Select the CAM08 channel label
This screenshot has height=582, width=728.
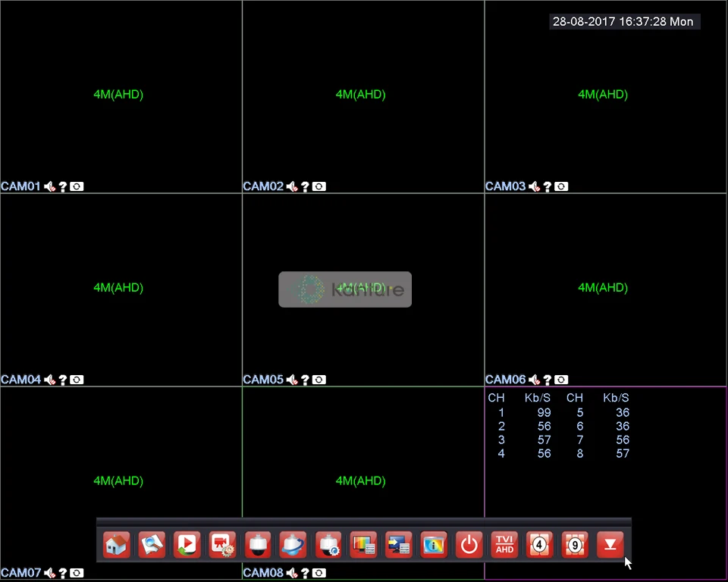(263, 573)
